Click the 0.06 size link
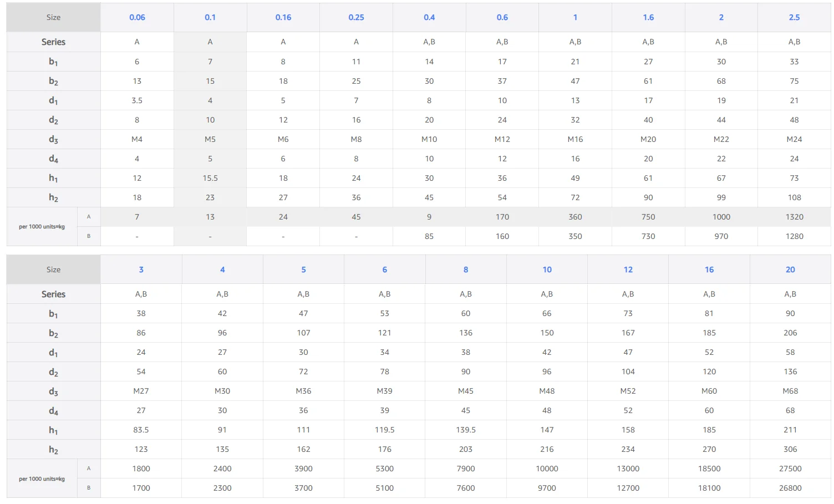This screenshot has height=504, width=834. pyautogui.click(x=137, y=17)
